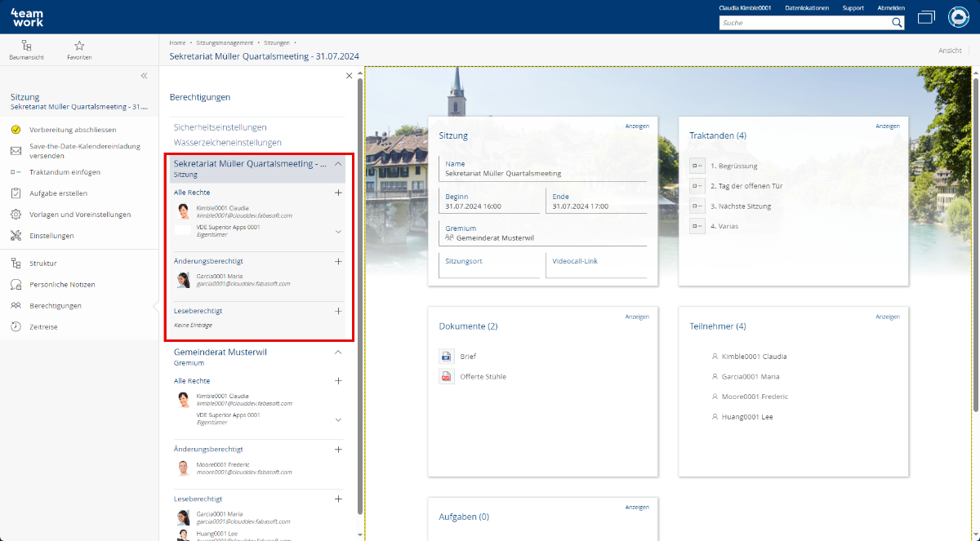Add entry to Leseberechtigt under Sitzung

point(338,311)
